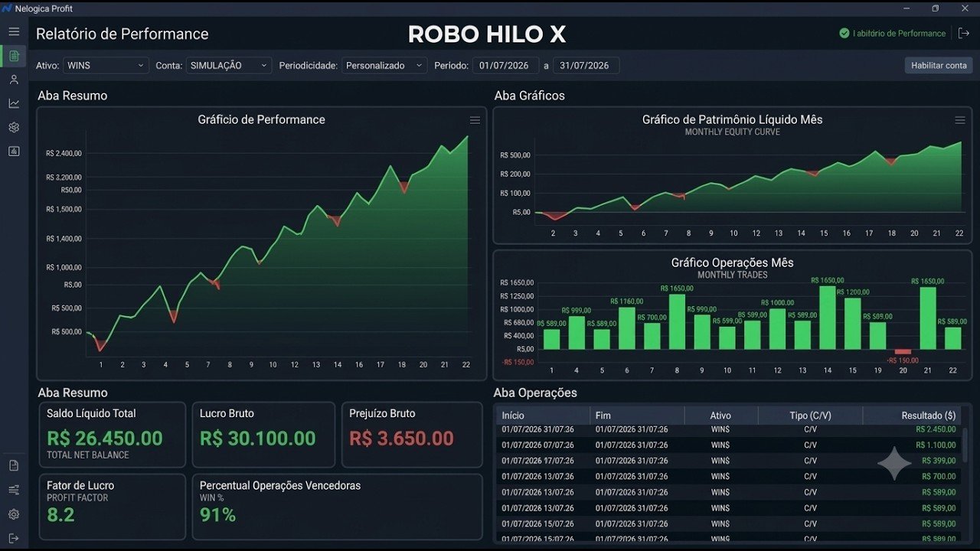The height and width of the screenshot is (551, 980).
Task: Click the cog icon below the line chart icon
Action: (14, 127)
